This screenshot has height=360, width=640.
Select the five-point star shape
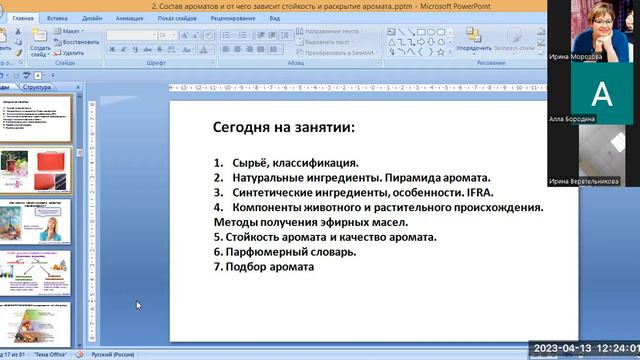[x=441, y=52]
